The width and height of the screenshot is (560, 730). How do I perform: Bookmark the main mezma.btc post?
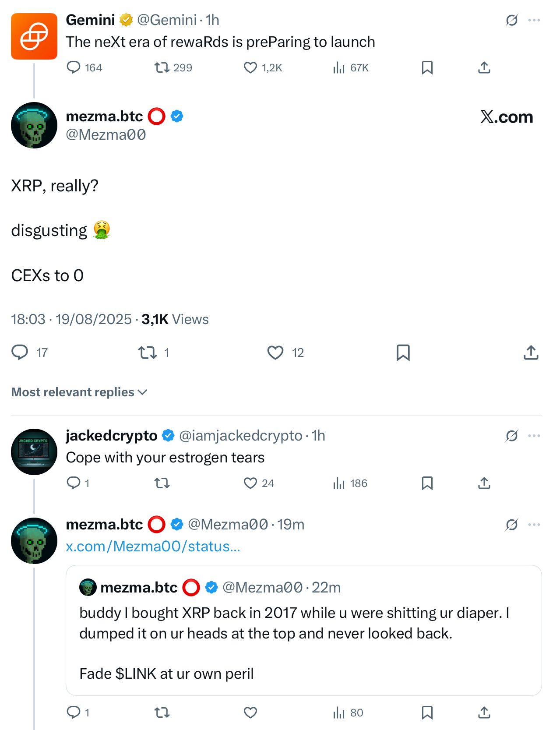coord(403,353)
